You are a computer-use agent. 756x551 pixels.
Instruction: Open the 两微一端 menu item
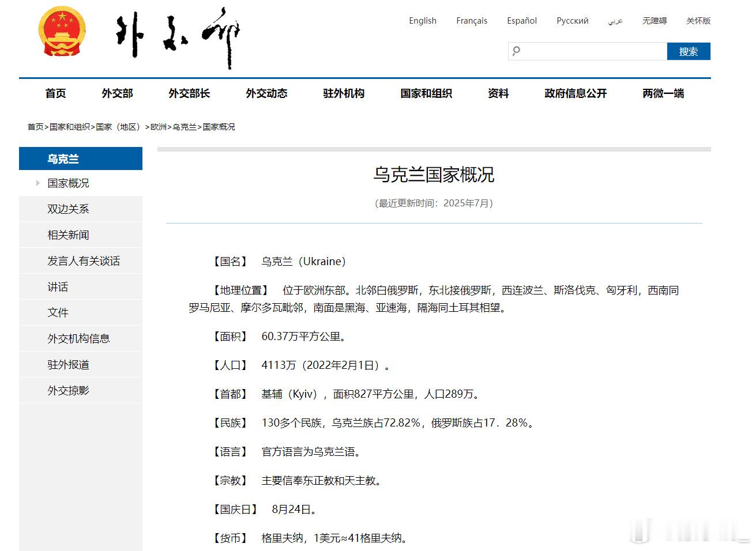[x=663, y=93]
